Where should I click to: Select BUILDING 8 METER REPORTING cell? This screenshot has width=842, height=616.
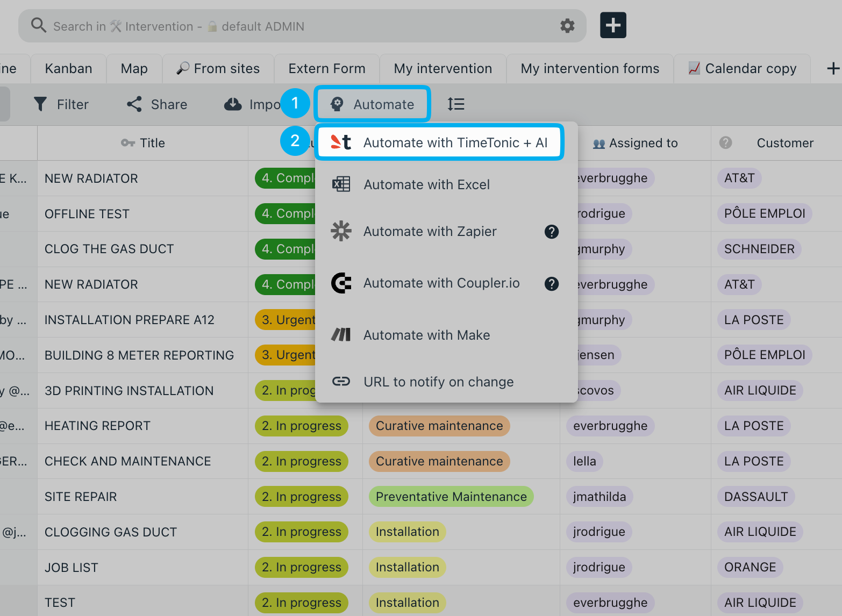143,355
